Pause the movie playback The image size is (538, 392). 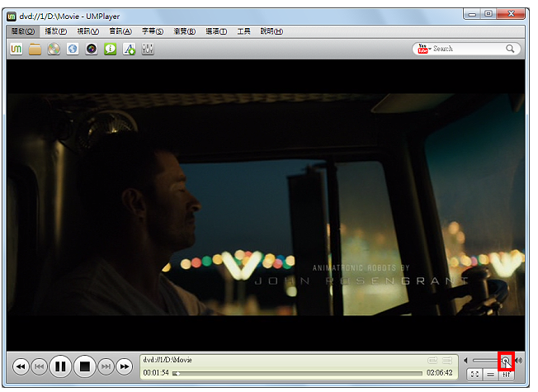point(60,366)
